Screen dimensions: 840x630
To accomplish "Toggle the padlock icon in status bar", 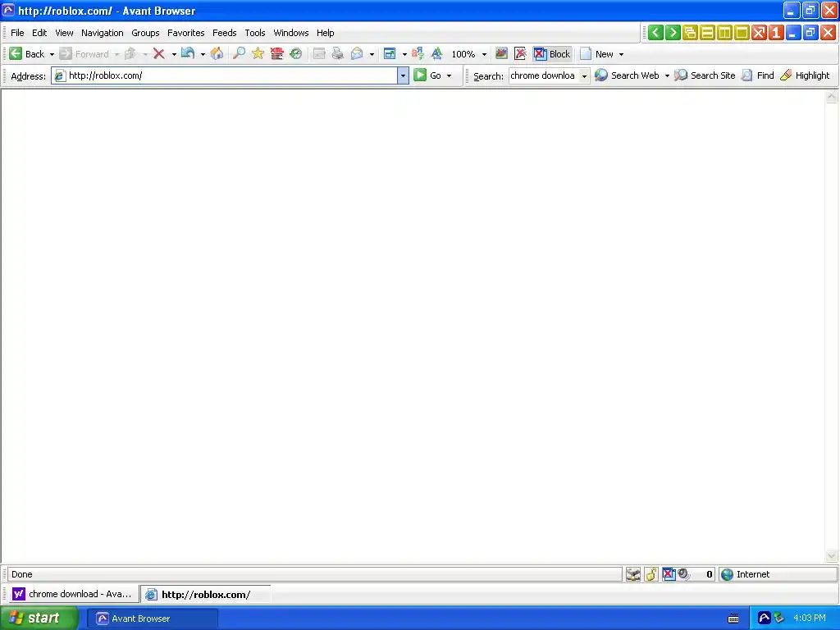I will 651,574.
